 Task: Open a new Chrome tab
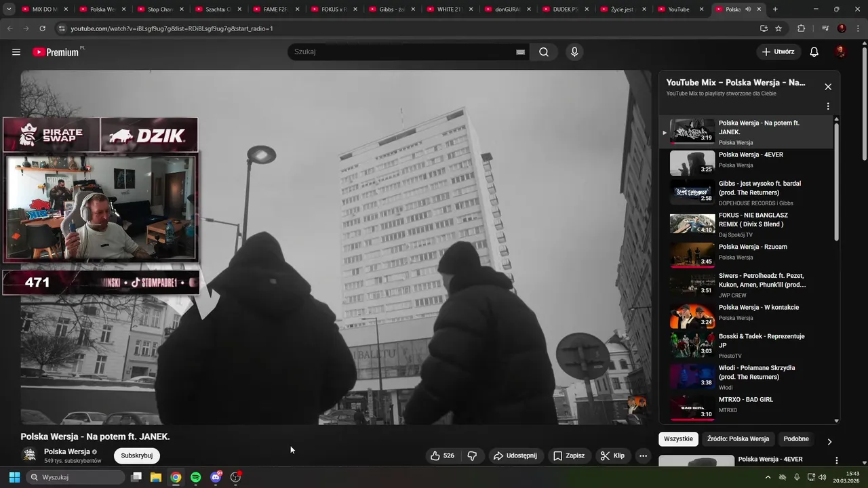pyautogui.click(x=775, y=9)
